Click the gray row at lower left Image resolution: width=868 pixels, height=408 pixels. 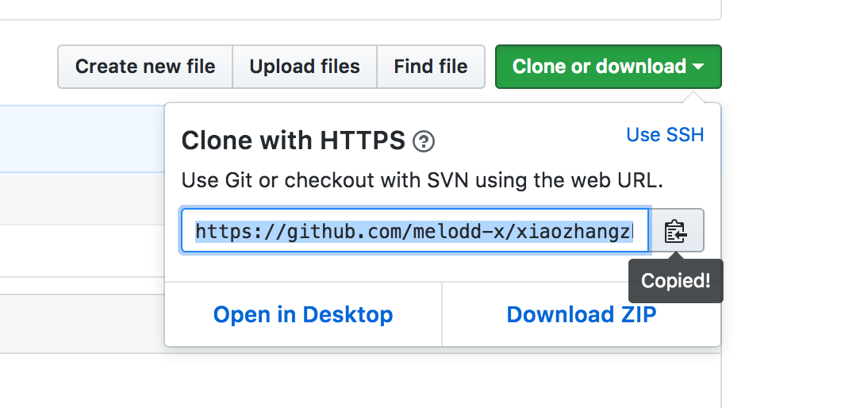click(x=79, y=323)
